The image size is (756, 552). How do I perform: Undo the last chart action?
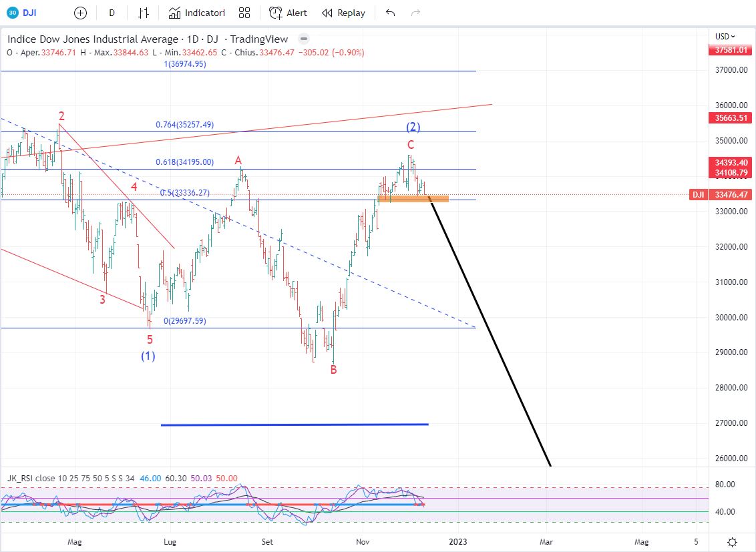390,13
